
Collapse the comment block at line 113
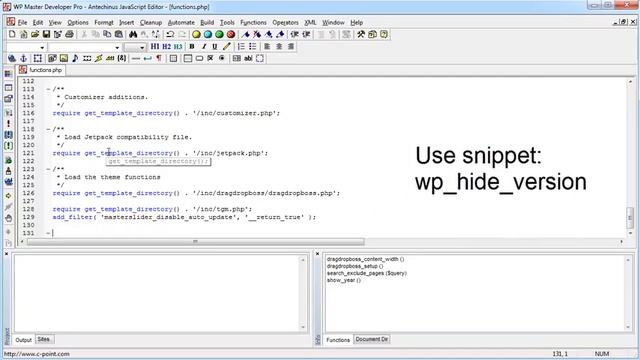[x=48, y=89]
